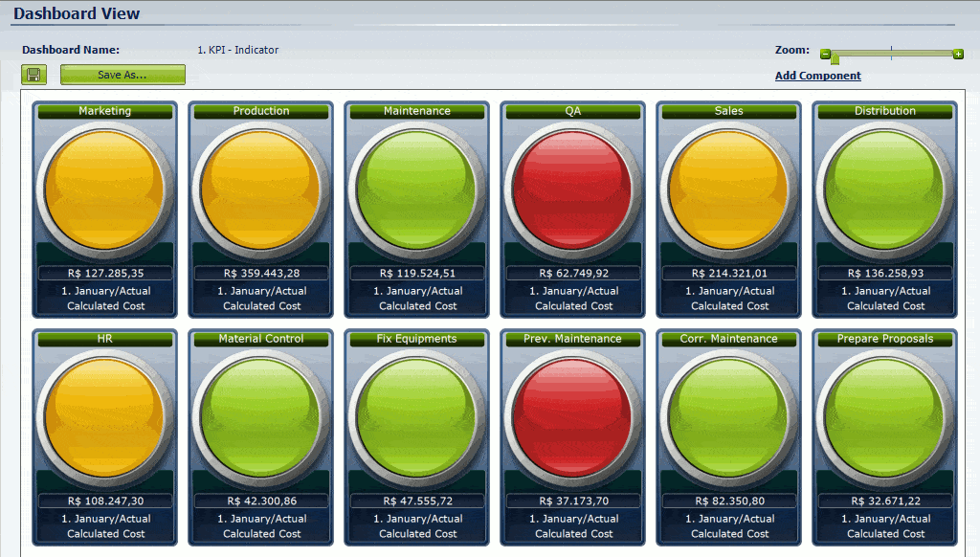Click the value R$ 42.300,86
The width and height of the screenshot is (980, 557).
262,501
